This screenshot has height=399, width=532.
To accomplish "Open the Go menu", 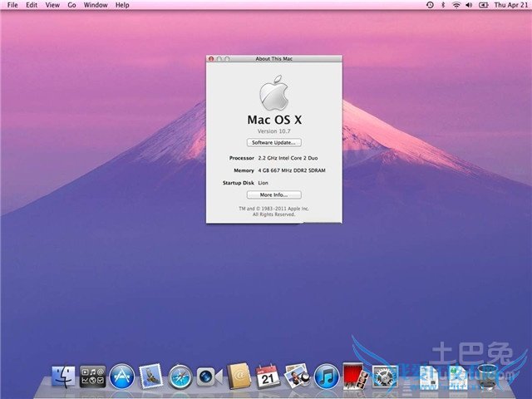I will (x=71, y=5).
